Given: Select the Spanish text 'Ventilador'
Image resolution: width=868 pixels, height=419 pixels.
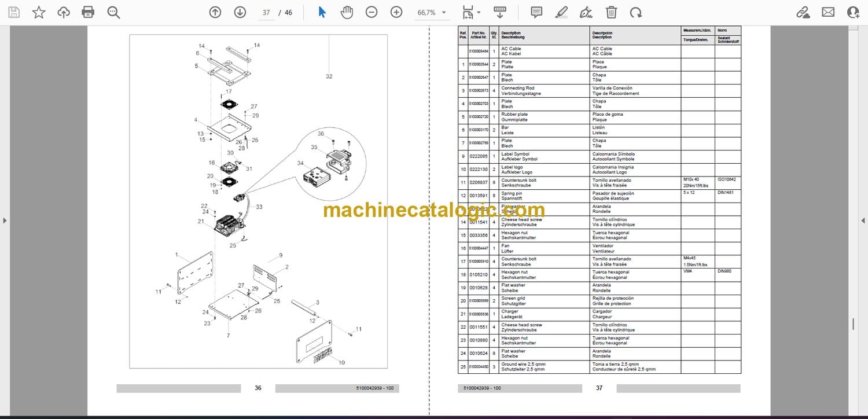Looking at the screenshot, I should point(602,246).
